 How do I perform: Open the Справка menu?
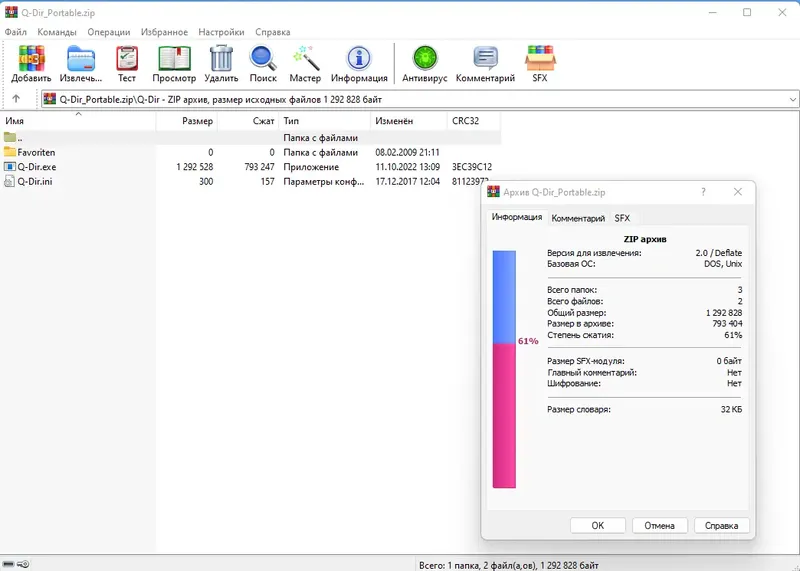tap(273, 32)
